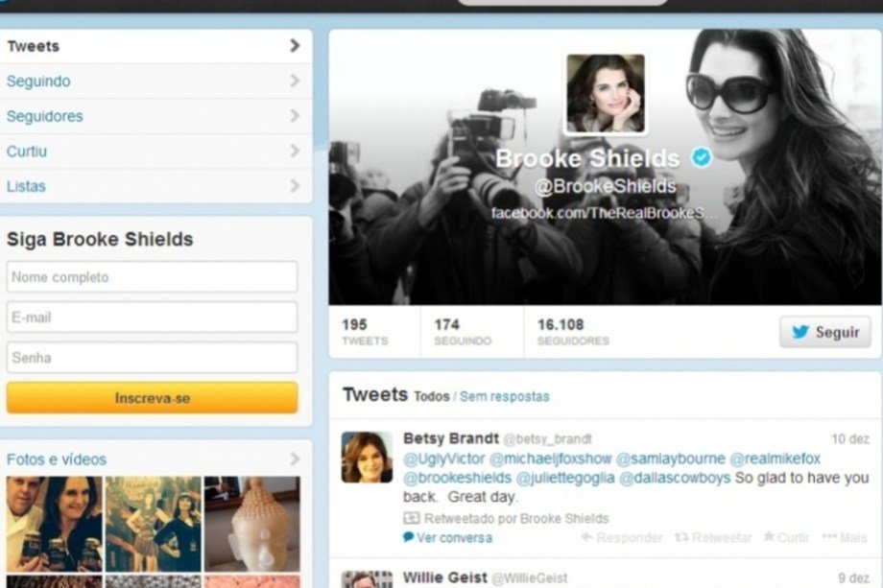This screenshot has height=588, width=883.
Task: Click the conversation speech bubble icon
Action: (408, 537)
